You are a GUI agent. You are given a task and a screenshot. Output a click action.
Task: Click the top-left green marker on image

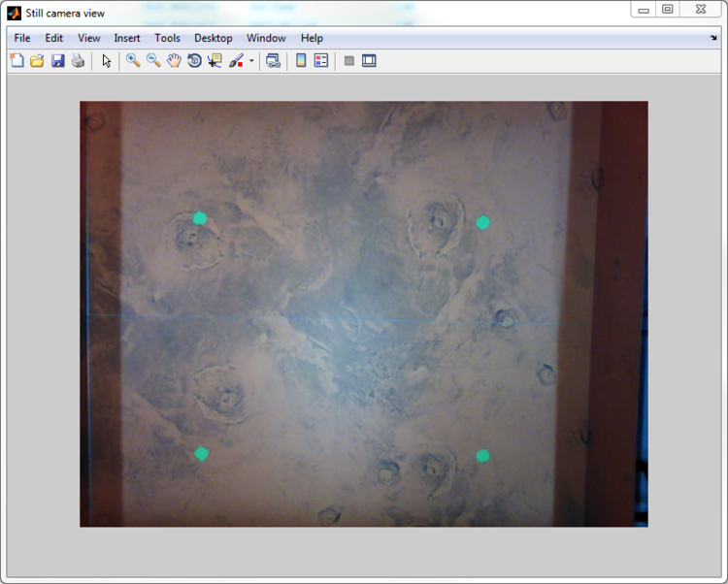(x=200, y=218)
